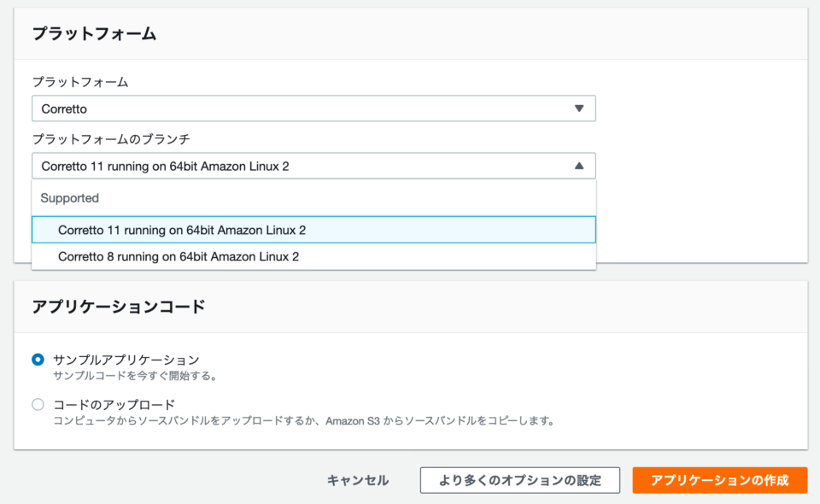The width and height of the screenshot is (820, 504).
Task: Click the down-arrow icon on the Corretto platform field
Action: coord(581,108)
